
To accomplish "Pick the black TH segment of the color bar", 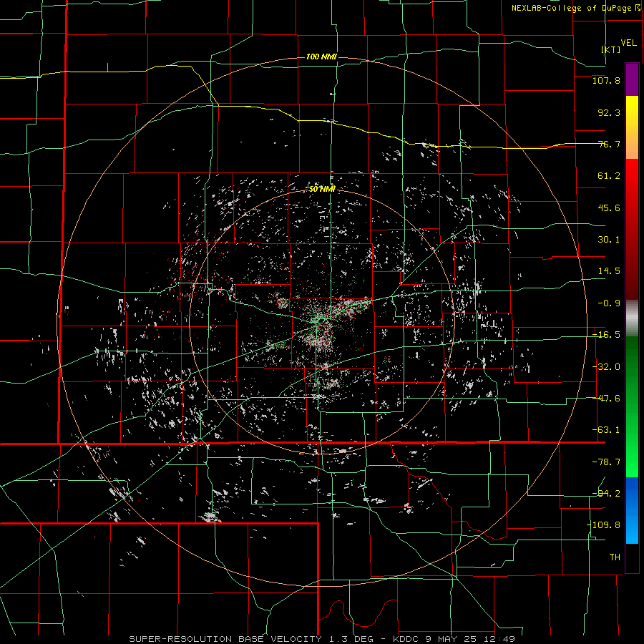I will pyautogui.click(x=632, y=557).
